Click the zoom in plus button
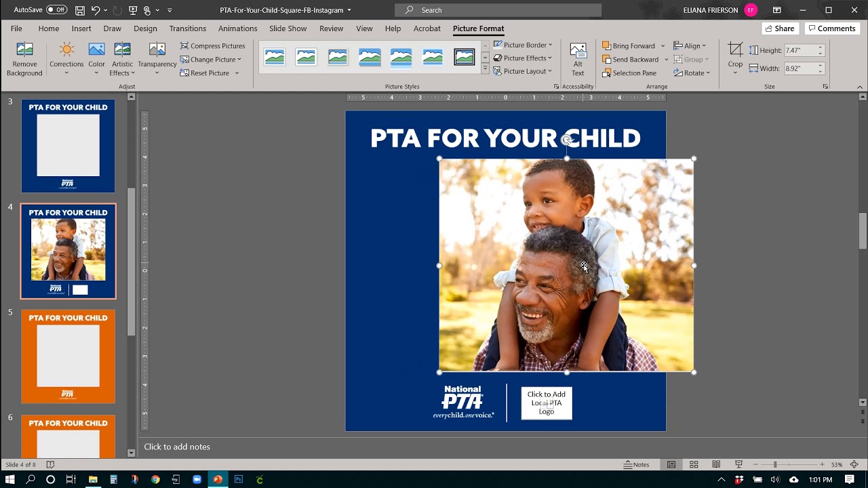The image size is (868, 488). pyautogui.click(x=822, y=464)
